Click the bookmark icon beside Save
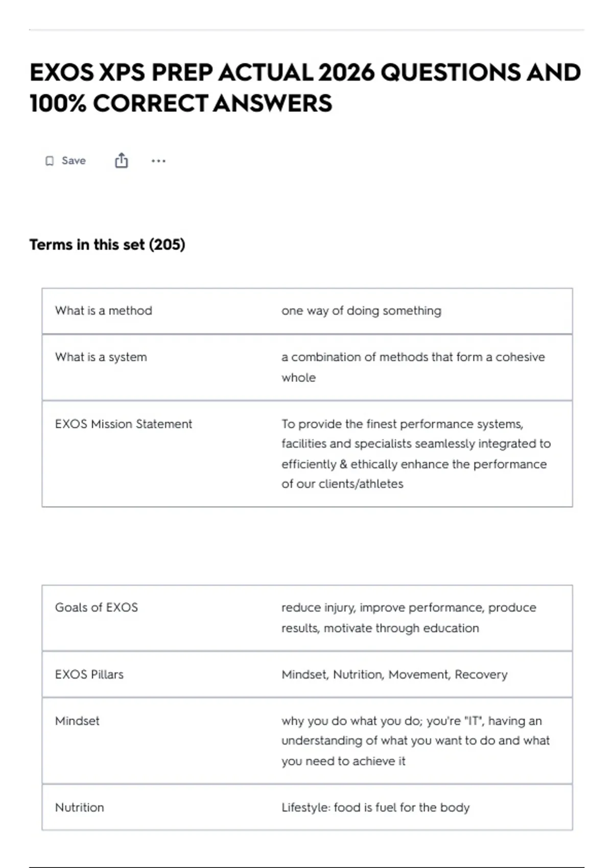The width and height of the screenshot is (613, 868). (50, 161)
